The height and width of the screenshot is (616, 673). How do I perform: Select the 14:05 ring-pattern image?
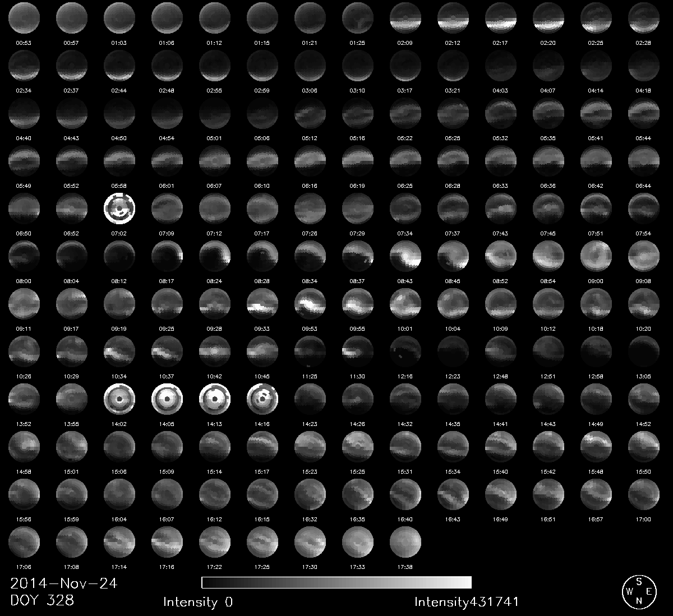click(x=167, y=397)
